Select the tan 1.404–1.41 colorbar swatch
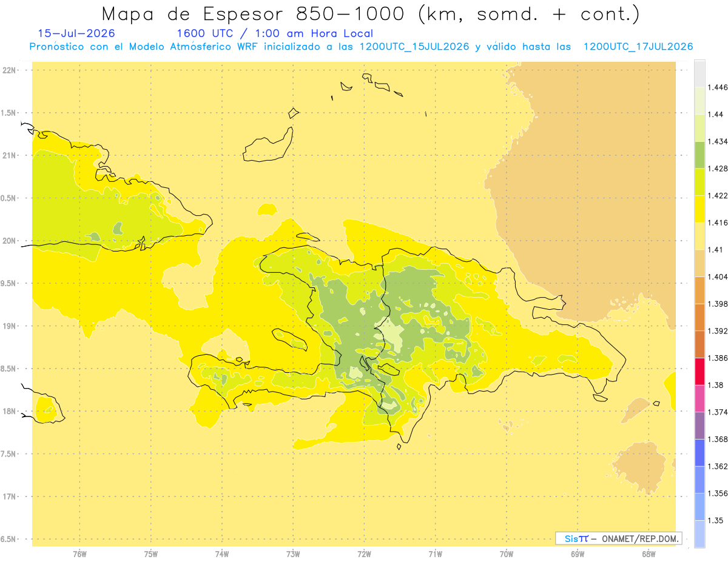The width and height of the screenshot is (728, 562). (699, 263)
